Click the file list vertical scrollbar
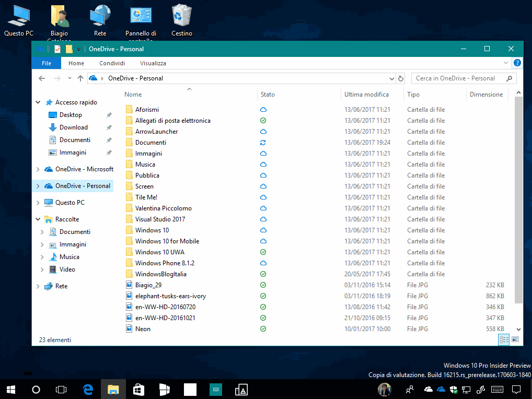This screenshot has width=532, height=399. 518,199
